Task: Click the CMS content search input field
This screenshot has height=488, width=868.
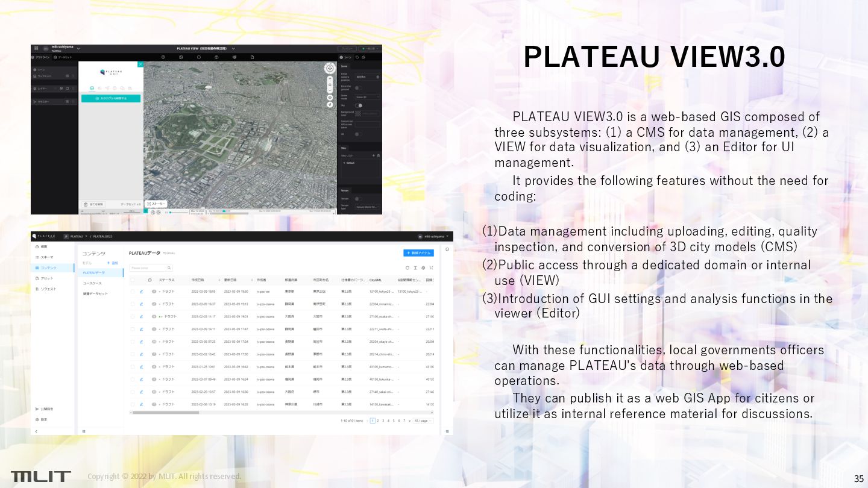Action: [147, 268]
